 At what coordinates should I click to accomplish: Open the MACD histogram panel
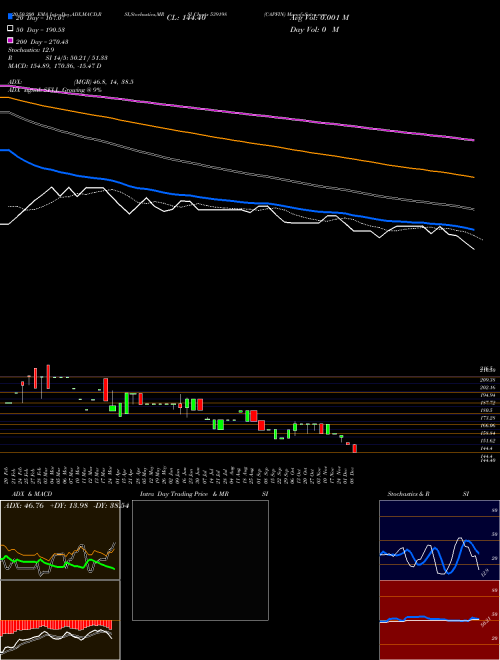click(x=60, y=620)
